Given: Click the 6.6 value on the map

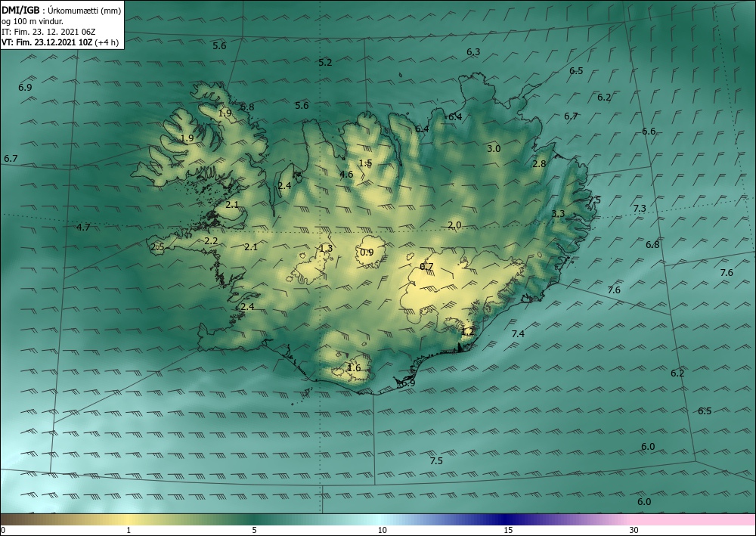Looking at the screenshot, I should (649, 131).
